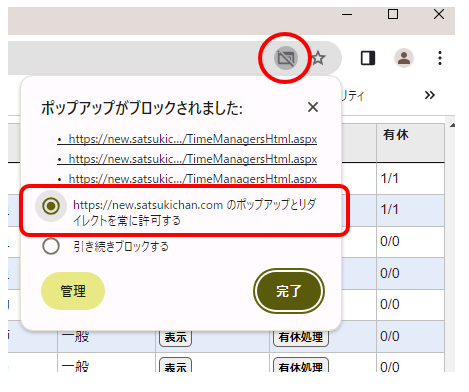Close the pop-up blocked dialog
This screenshot has width=469, height=392.
point(313,107)
